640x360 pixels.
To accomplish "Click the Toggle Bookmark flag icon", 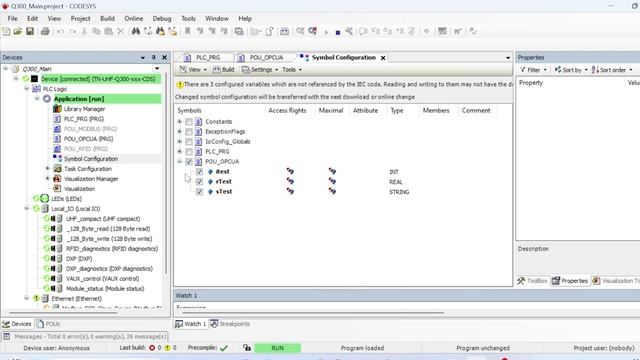I will (187, 31).
